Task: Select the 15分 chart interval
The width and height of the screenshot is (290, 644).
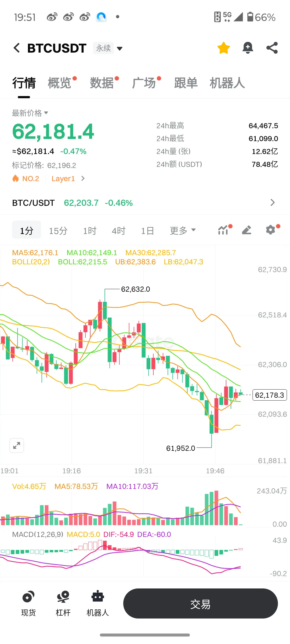Action: [x=58, y=230]
